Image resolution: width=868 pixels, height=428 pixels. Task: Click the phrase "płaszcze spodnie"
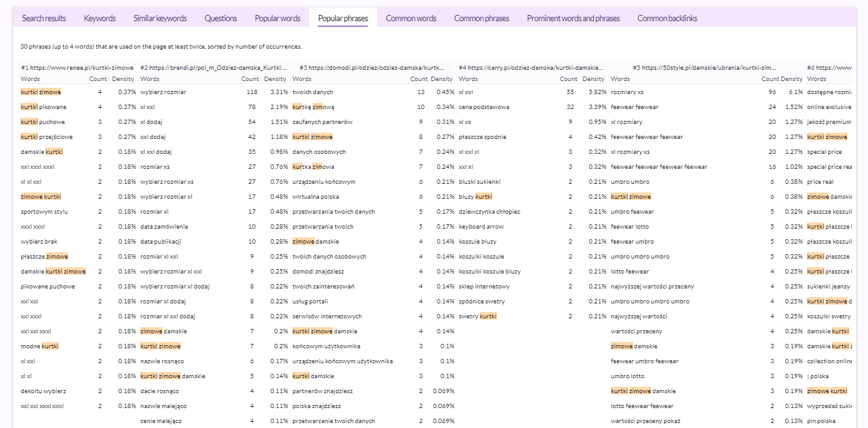point(482,137)
